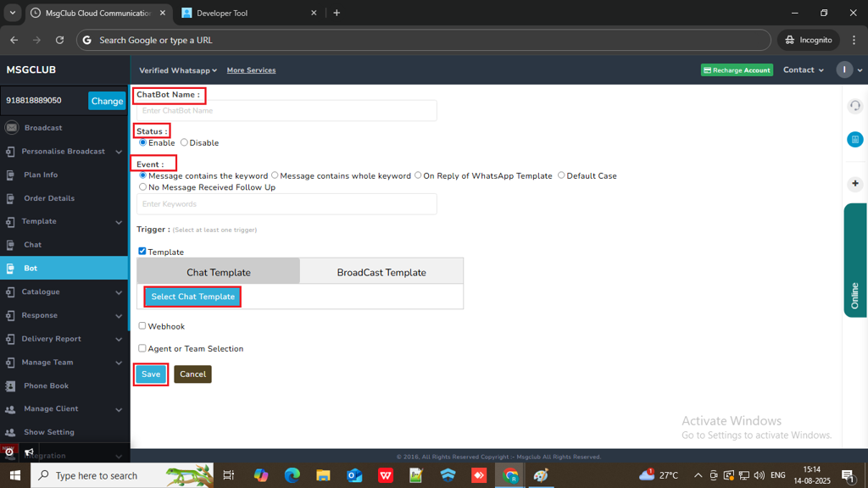Viewport: 868px width, 488px height.
Task: Click the megaphone announcement icon
Action: 30,452
